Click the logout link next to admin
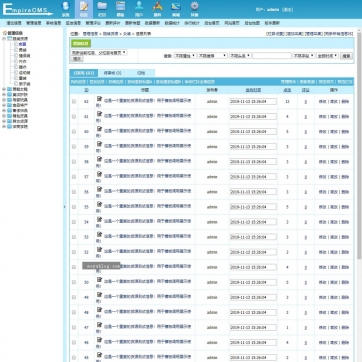Viewport: 362px width, 362px height. [287, 10]
